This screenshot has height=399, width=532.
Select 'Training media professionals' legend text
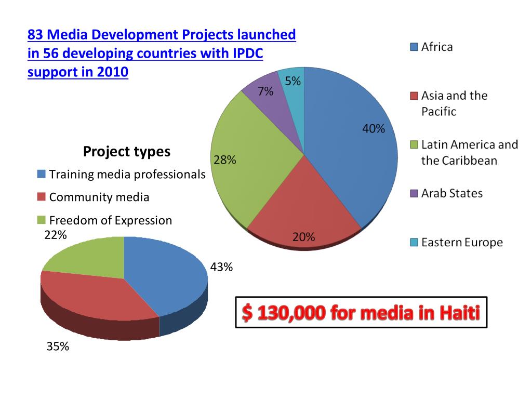click(127, 175)
